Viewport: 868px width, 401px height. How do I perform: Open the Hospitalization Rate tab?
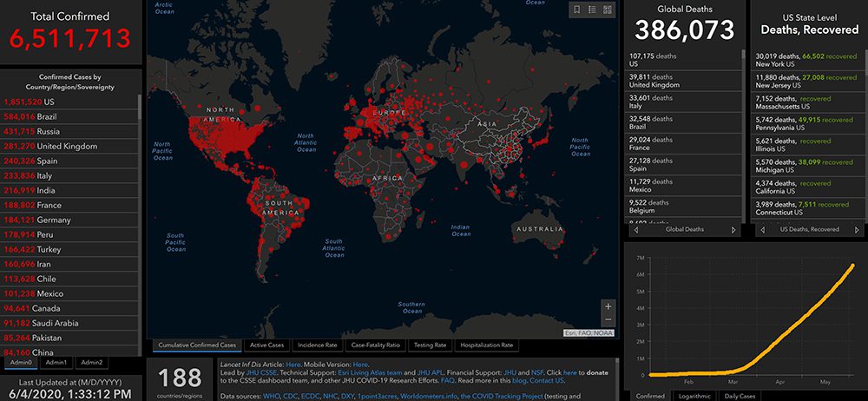(x=487, y=345)
